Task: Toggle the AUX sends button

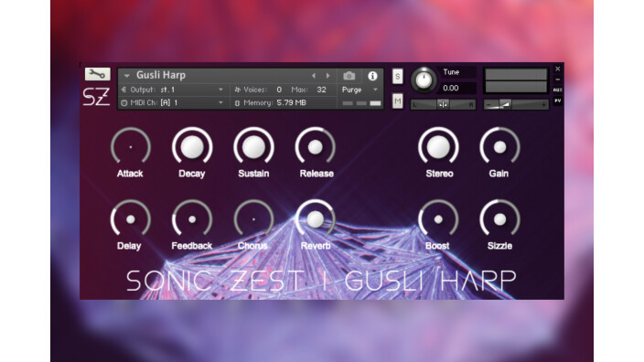Action: tap(558, 90)
